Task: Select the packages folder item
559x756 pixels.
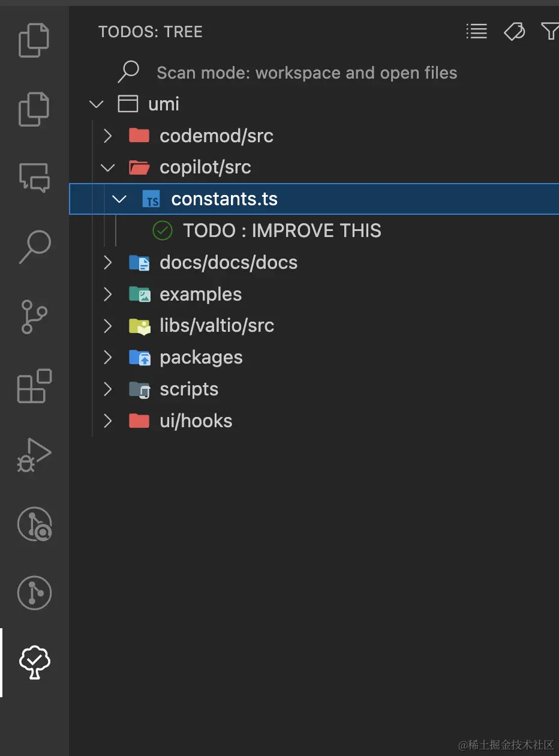Action: click(201, 358)
